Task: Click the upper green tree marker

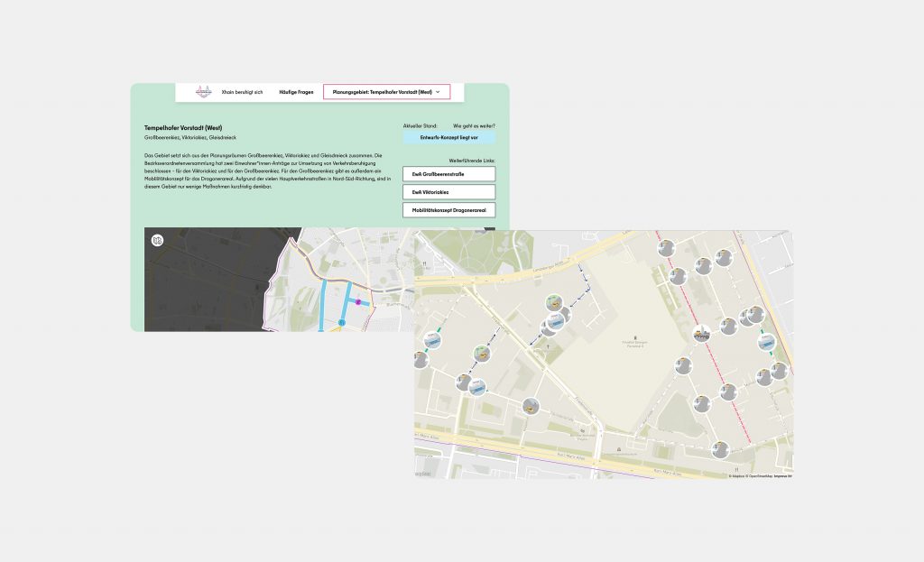Action: [x=556, y=303]
